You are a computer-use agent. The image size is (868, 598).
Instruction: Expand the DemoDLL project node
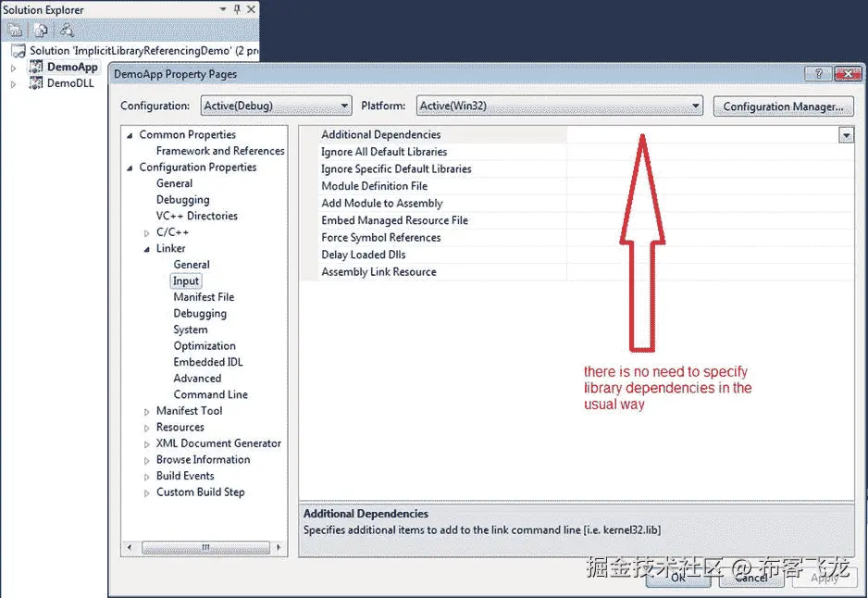coord(14,84)
